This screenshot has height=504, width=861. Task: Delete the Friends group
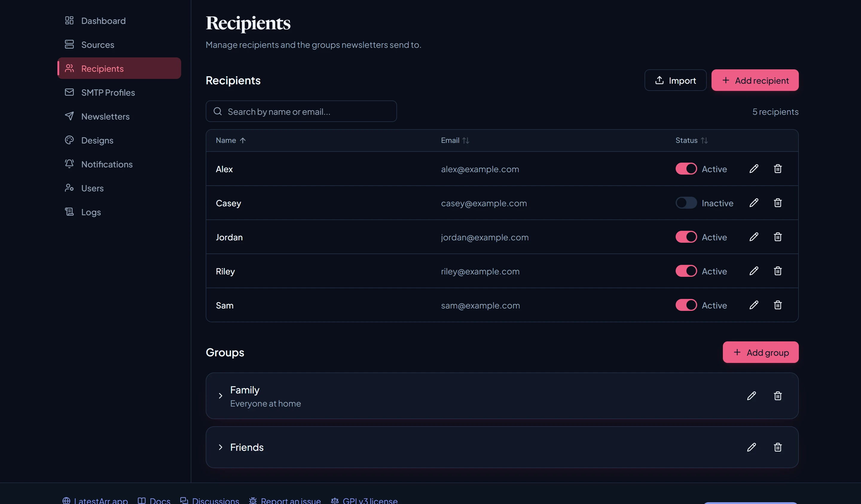pyautogui.click(x=778, y=447)
